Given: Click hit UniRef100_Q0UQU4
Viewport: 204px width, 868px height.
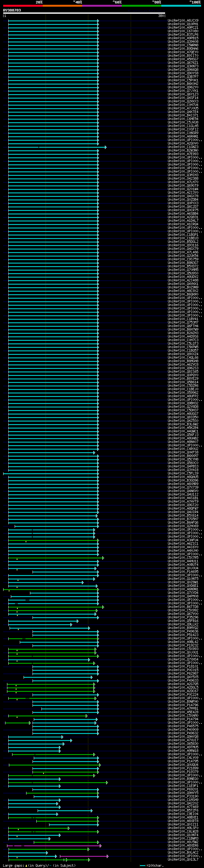Looking at the screenshot, I should 183,765.
